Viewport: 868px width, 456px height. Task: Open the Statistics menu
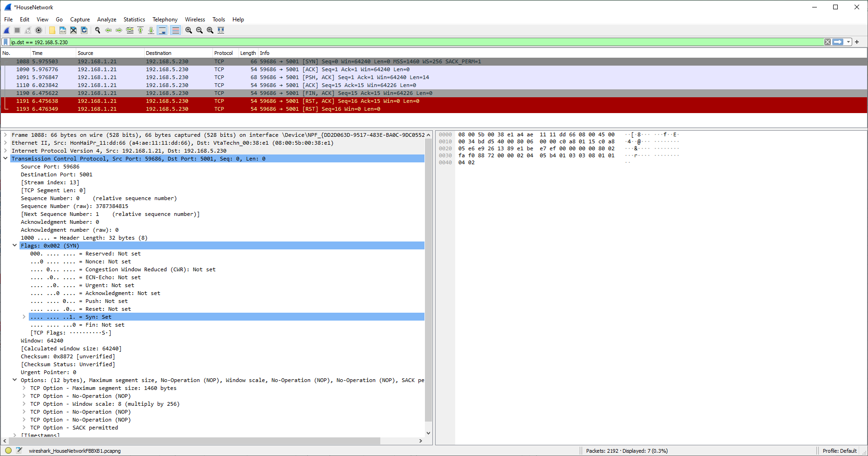tap(134, 20)
